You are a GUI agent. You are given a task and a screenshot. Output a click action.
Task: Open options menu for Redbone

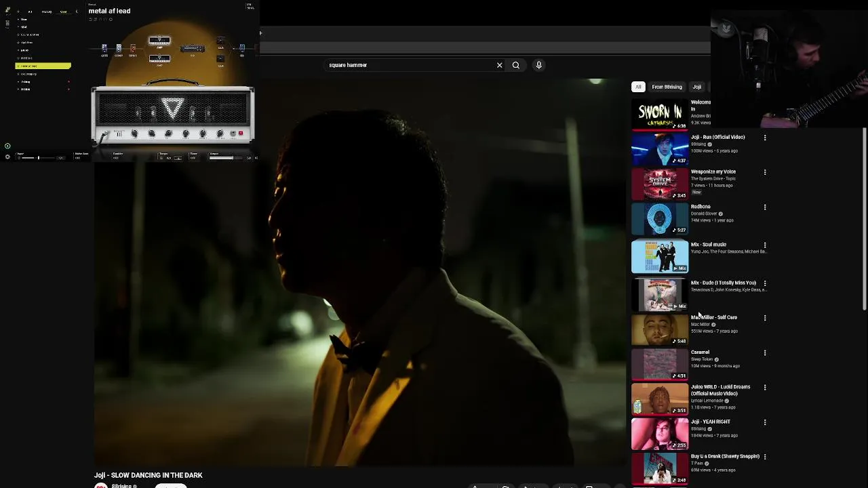(765, 207)
